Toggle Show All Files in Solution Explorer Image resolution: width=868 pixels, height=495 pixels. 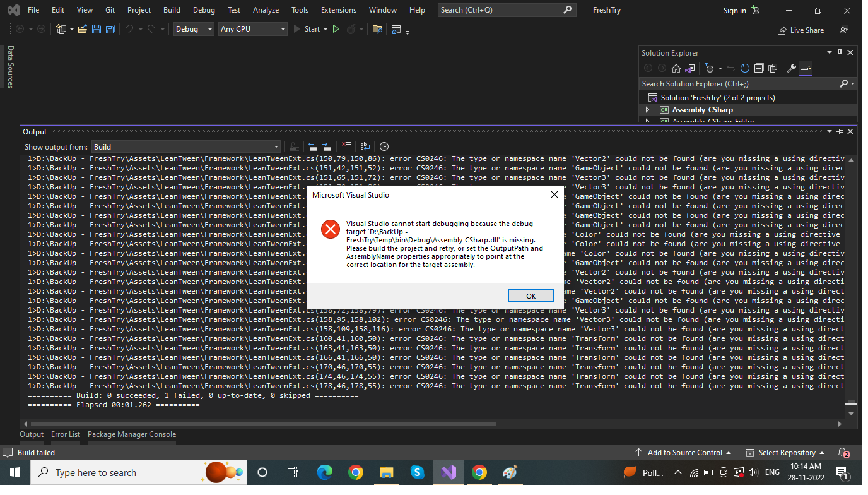[773, 68]
